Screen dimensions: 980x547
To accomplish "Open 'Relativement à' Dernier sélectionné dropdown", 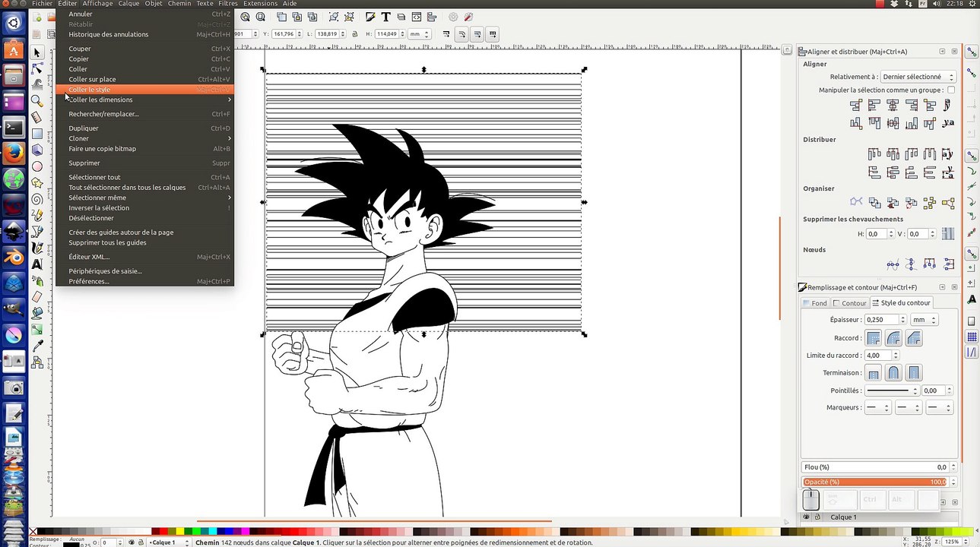I will 918,77.
